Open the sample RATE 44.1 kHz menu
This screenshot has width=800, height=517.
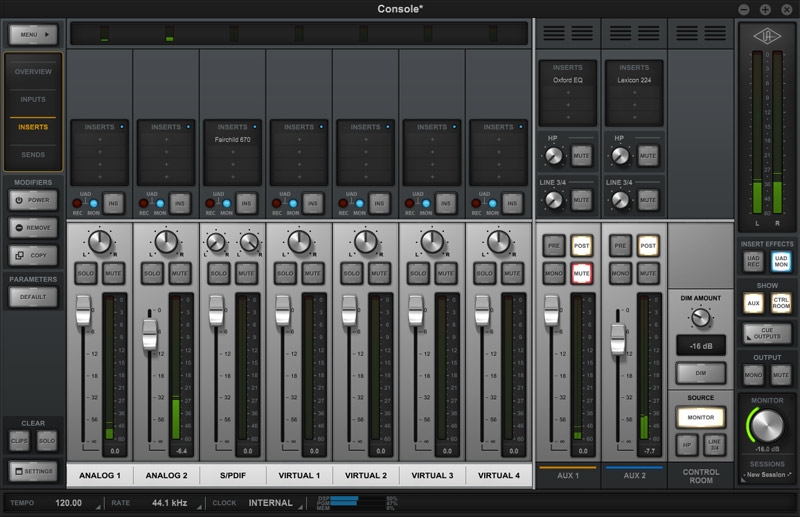[171, 503]
